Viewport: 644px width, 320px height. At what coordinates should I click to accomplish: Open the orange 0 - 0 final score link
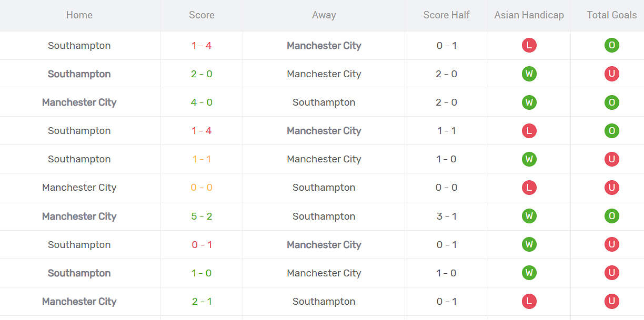pos(202,188)
